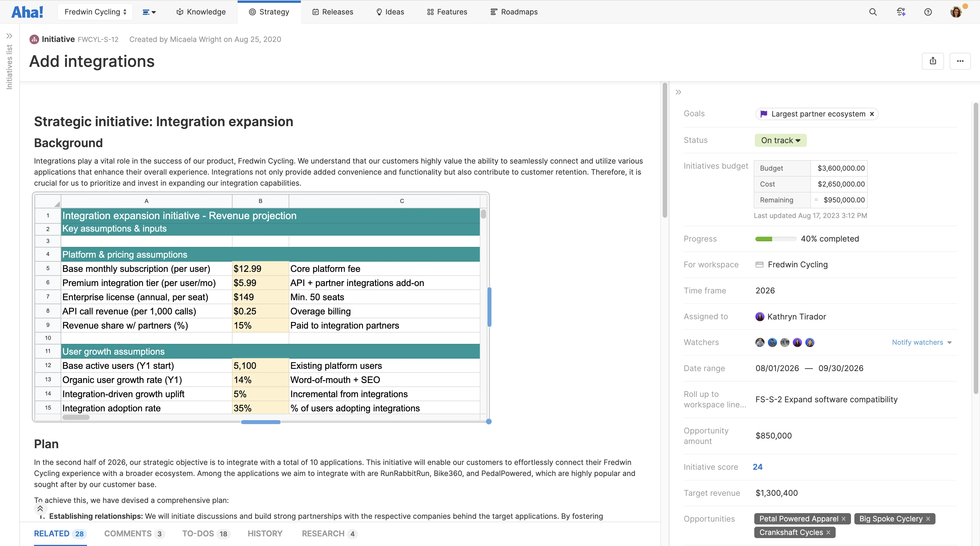Open the help question mark icon
This screenshot has height=546, width=980.
click(x=928, y=12)
